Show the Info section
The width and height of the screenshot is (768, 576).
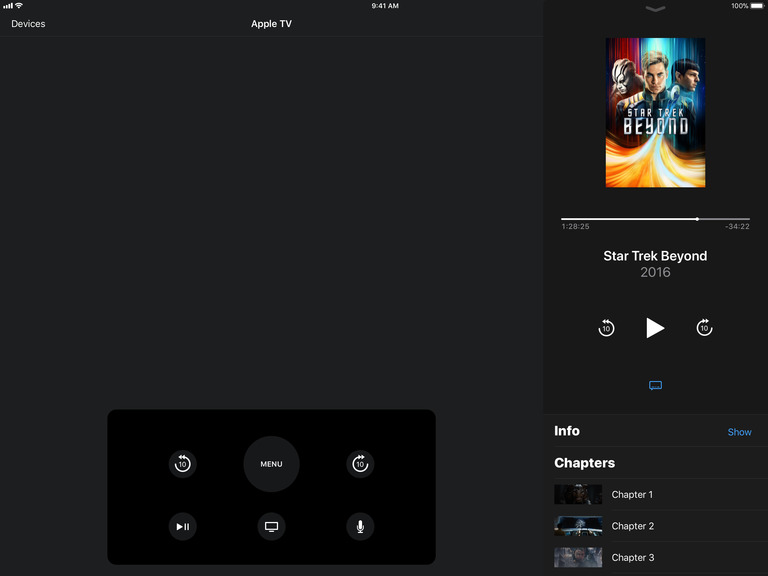pos(739,432)
